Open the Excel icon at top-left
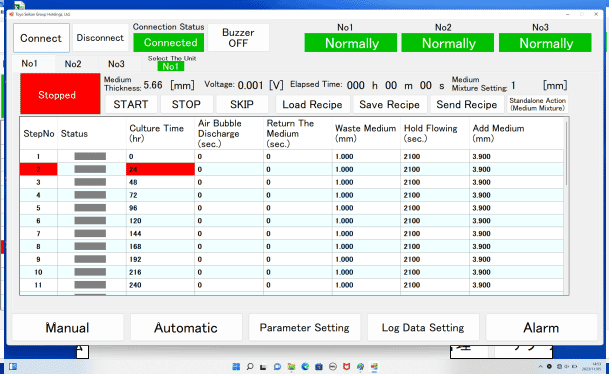 [19, 5]
